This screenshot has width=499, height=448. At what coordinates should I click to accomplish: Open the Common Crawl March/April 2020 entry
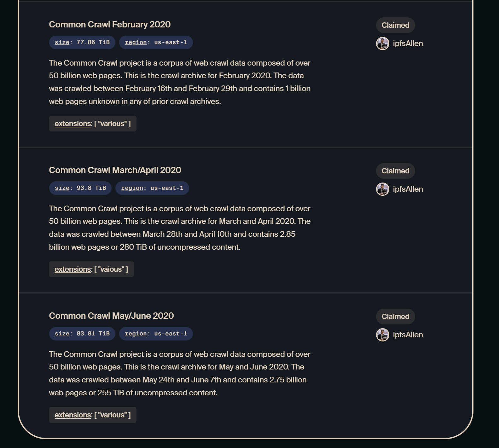[x=115, y=170]
